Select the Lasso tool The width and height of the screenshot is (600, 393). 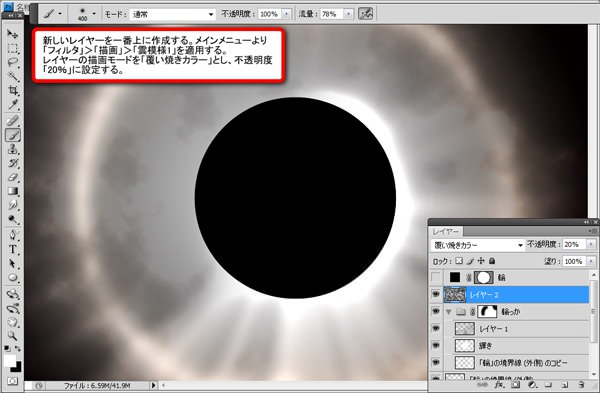pos(13,62)
